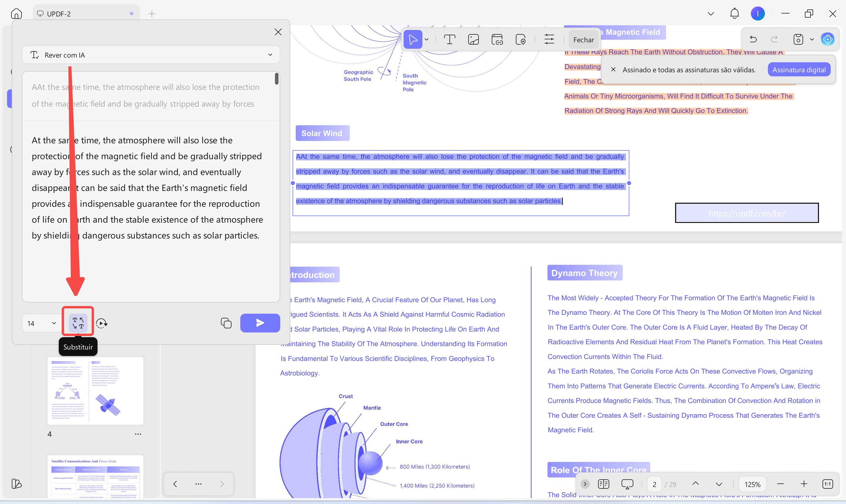Start slideshow presentation mode
The height and width of the screenshot is (504, 846).
(627, 484)
